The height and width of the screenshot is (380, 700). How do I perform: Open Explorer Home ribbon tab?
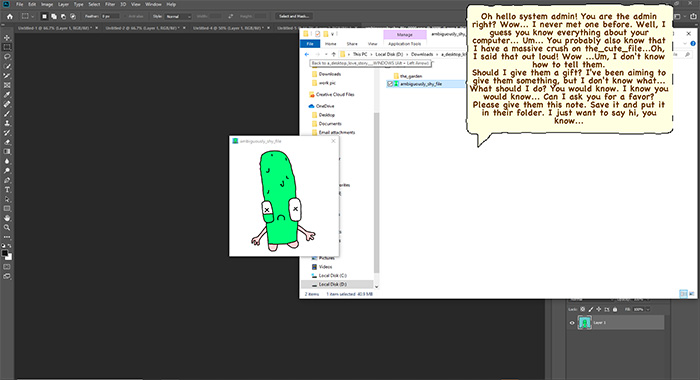(330, 44)
